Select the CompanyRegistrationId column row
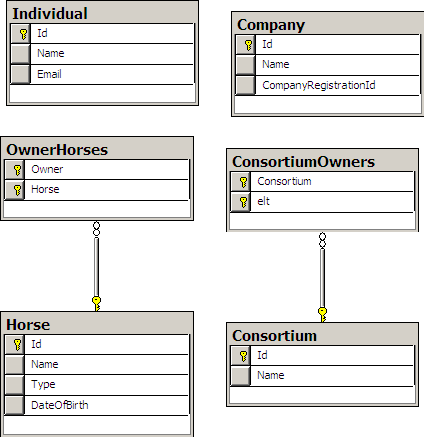This screenshot has width=424, height=437. pyautogui.click(x=328, y=85)
